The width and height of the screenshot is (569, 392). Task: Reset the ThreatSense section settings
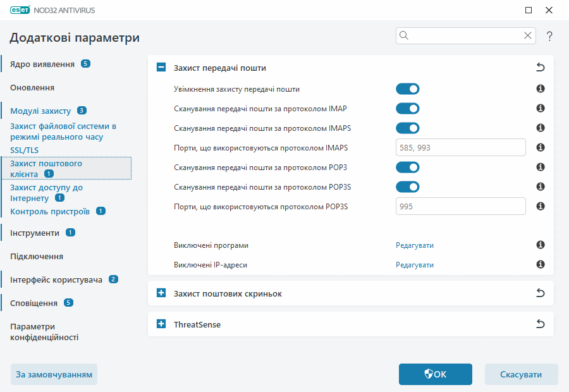click(540, 323)
